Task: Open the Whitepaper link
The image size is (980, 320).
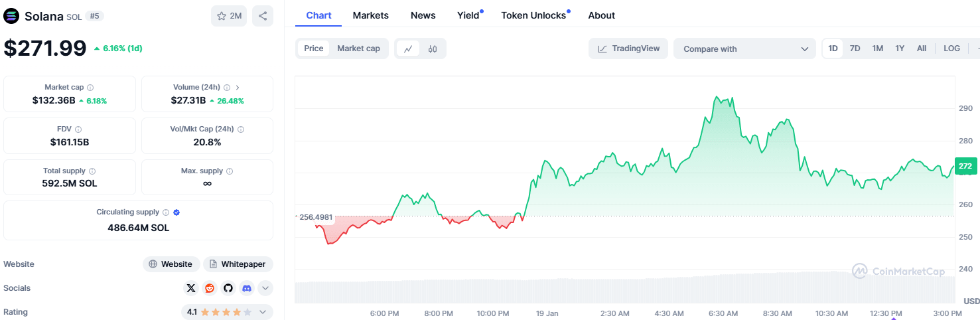Action: coord(238,264)
